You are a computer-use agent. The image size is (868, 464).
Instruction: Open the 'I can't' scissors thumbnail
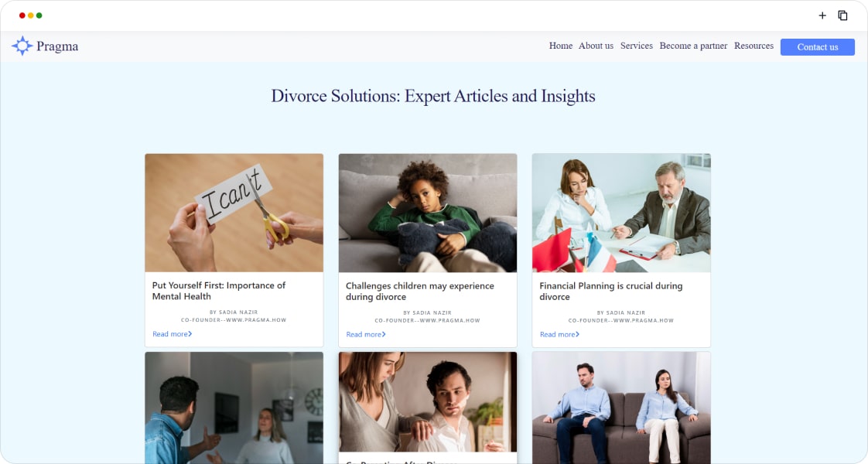[x=234, y=213]
